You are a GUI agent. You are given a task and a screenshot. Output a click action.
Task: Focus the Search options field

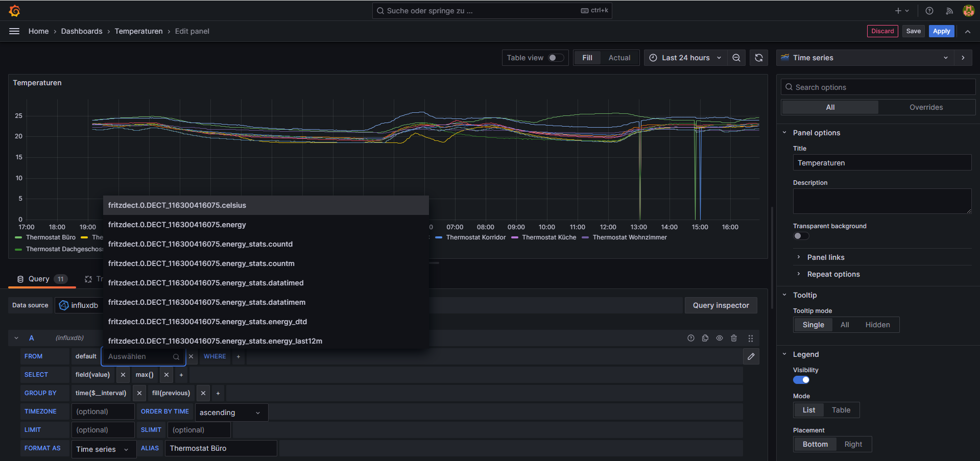[878, 87]
